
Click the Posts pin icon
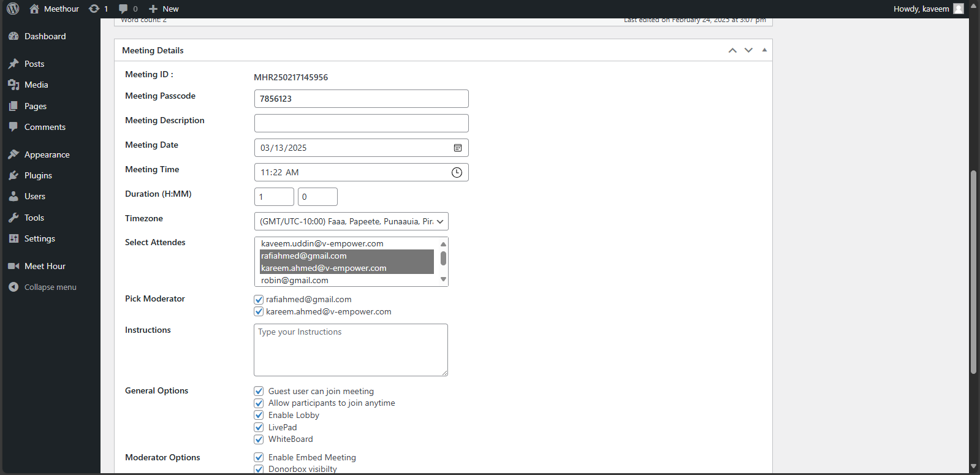pyautogui.click(x=13, y=64)
